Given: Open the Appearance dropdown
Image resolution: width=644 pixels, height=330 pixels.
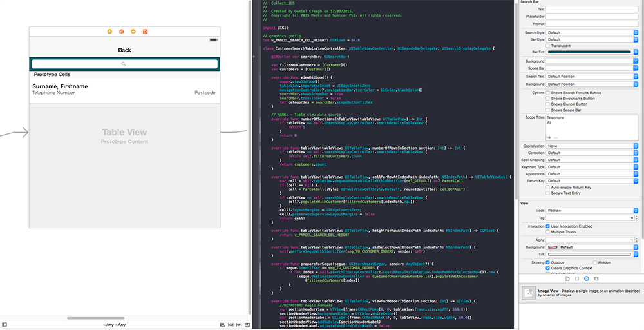Looking at the screenshot, I should pyautogui.click(x=592, y=174).
